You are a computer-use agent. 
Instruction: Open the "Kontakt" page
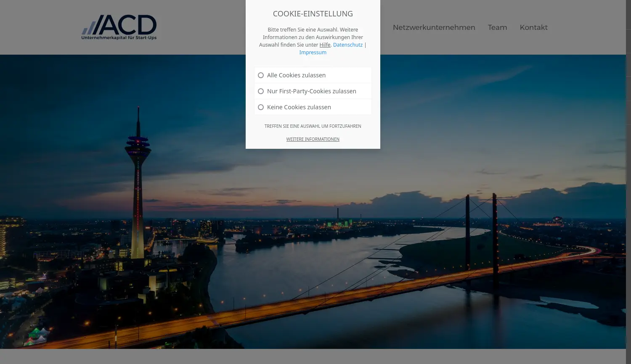pos(533,27)
